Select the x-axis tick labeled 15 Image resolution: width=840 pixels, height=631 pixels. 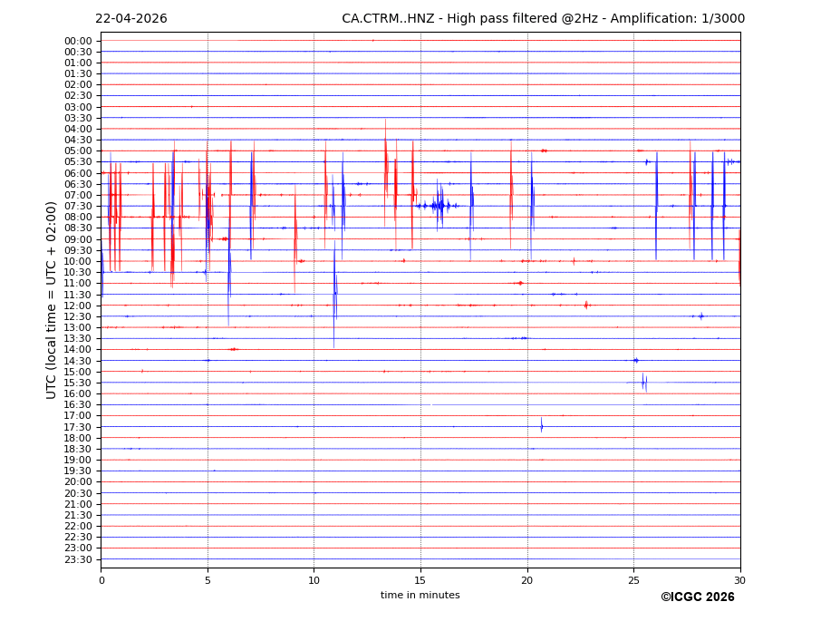point(420,580)
